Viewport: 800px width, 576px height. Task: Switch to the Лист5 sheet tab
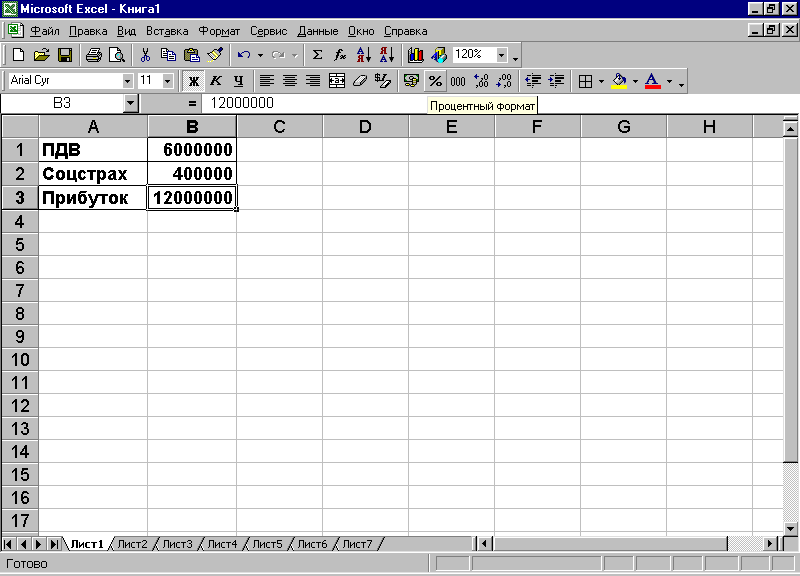(267, 544)
